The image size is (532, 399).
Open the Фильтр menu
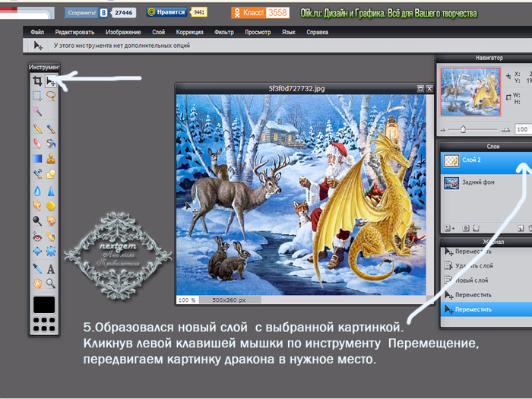click(224, 32)
